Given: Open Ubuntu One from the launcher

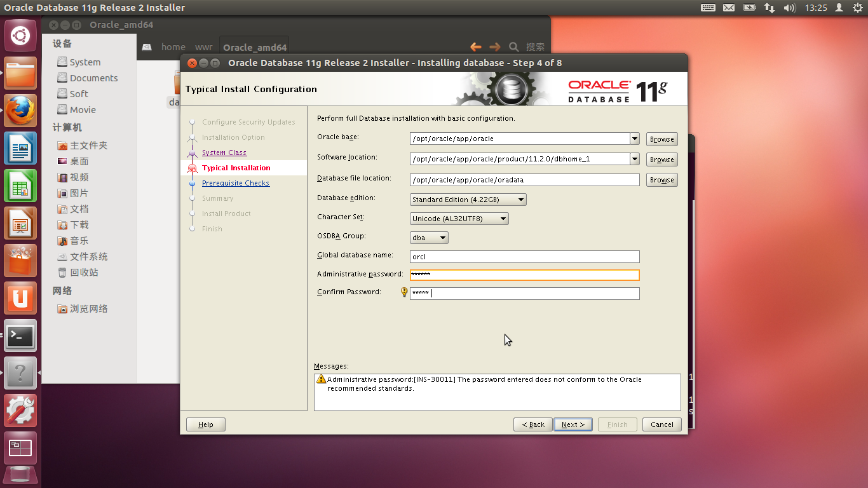Looking at the screenshot, I should (x=20, y=298).
